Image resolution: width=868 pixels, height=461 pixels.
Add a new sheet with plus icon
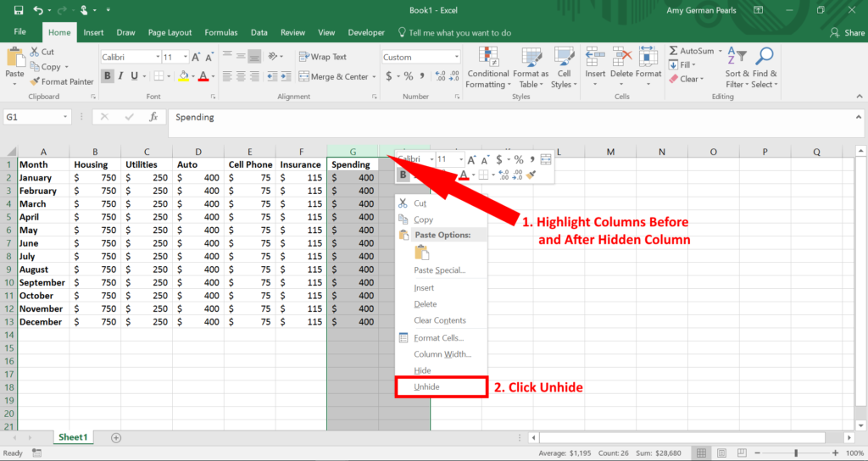pos(116,437)
